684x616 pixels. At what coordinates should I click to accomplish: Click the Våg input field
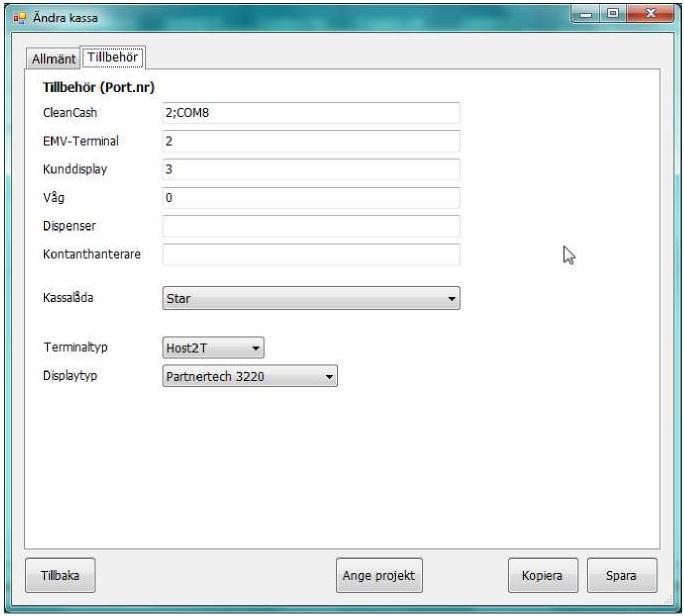[311, 198]
